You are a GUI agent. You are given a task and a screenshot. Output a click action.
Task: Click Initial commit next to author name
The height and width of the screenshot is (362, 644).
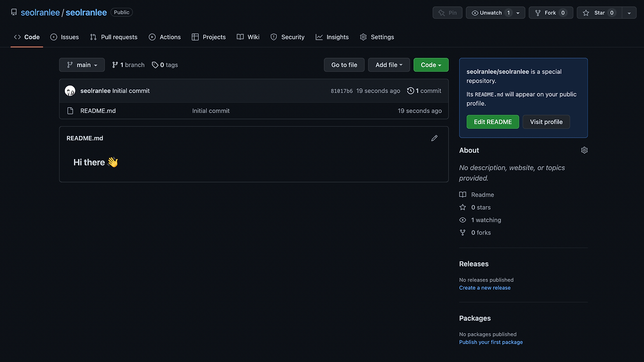(x=131, y=91)
